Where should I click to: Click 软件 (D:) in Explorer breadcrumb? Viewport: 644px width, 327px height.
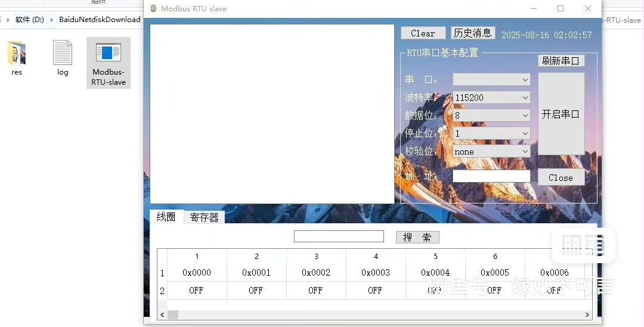(30, 19)
